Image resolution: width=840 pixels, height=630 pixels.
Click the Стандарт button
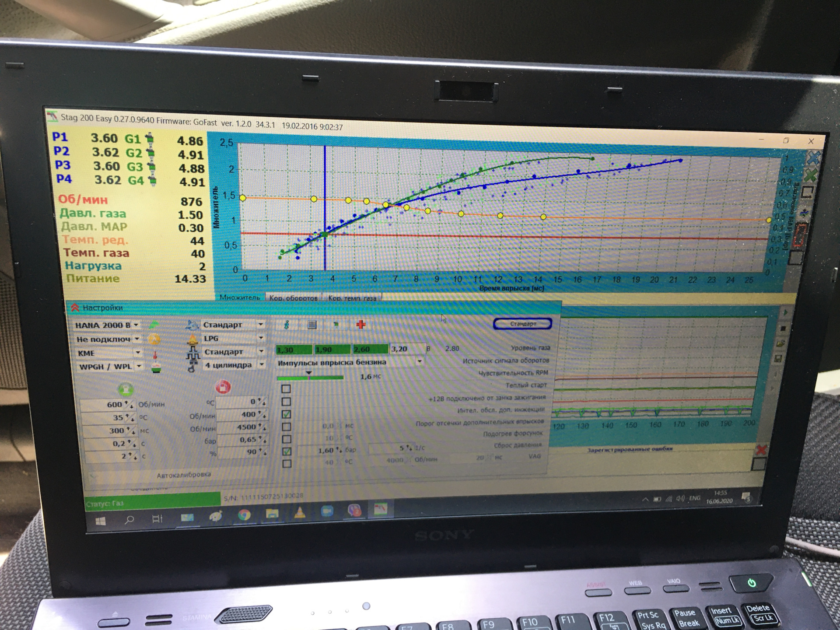point(522,324)
